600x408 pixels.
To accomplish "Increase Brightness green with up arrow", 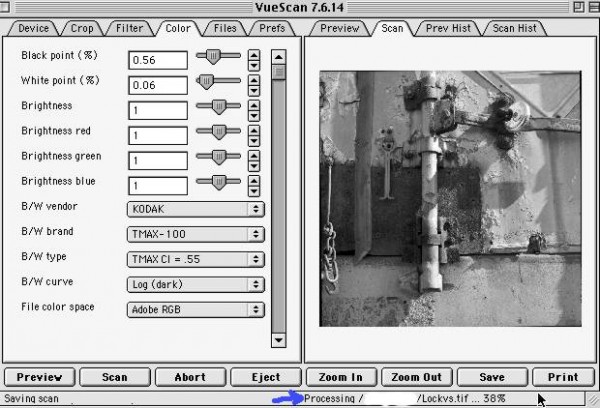I will tap(254, 156).
